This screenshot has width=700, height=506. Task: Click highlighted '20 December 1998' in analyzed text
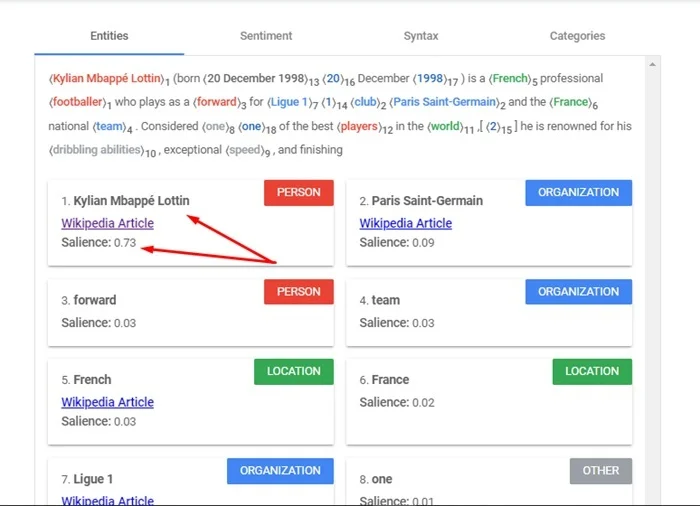tap(257, 79)
